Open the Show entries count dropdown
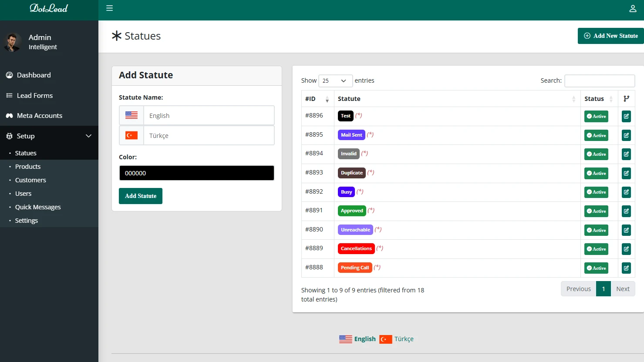This screenshot has width=644, height=362. [x=335, y=81]
